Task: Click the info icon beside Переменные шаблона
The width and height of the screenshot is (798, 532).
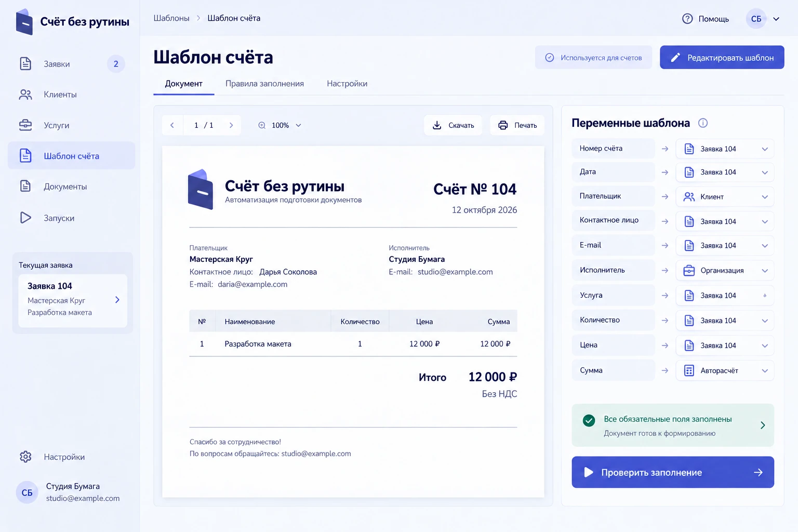Action: 703,123
